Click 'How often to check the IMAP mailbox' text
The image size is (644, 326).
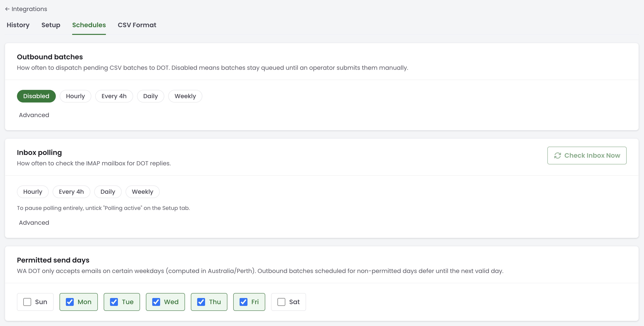click(94, 163)
